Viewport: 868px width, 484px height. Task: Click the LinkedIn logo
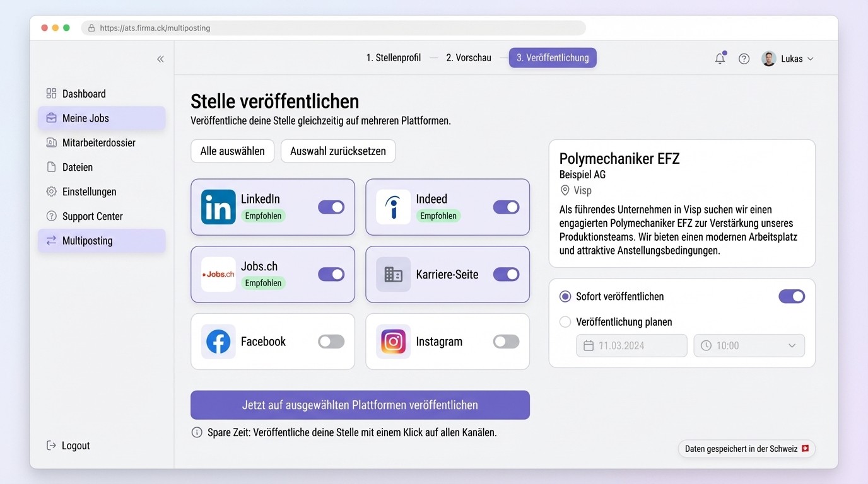(218, 207)
